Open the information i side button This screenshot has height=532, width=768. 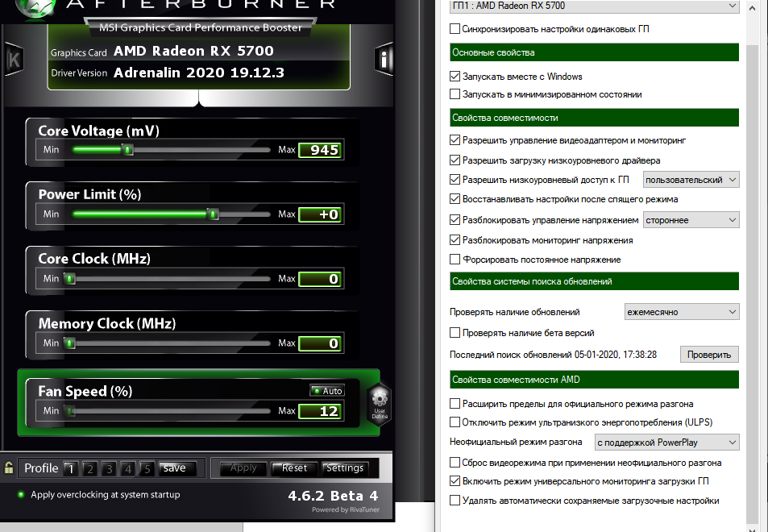[x=384, y=60]
